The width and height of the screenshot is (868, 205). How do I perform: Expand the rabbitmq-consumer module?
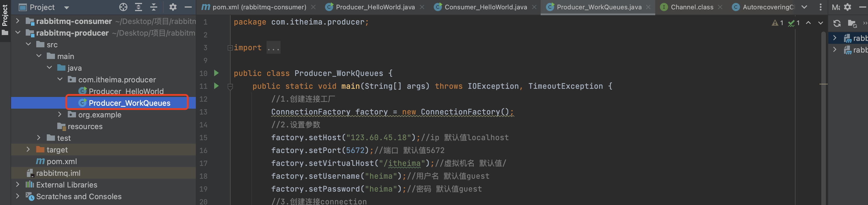click(18, 21)
